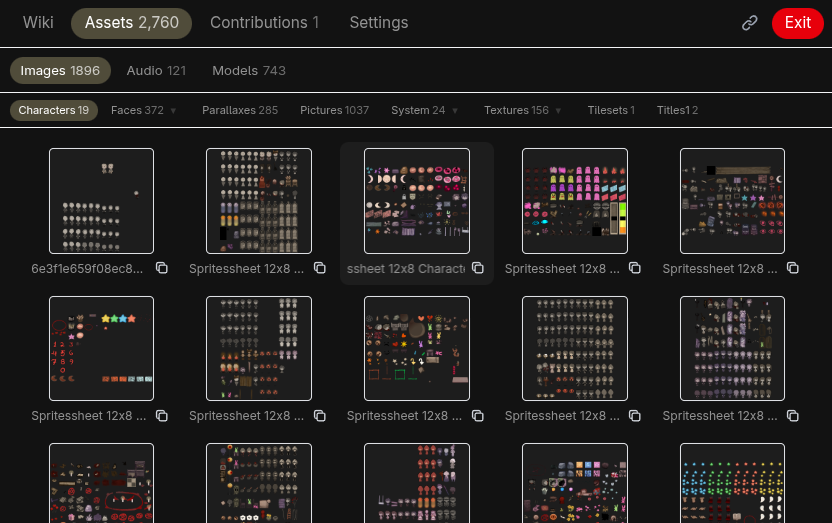Viewport: 832px width, 523px height.
Task: Copy the name of the second-row first spritesheet
Action: (162, 416)
